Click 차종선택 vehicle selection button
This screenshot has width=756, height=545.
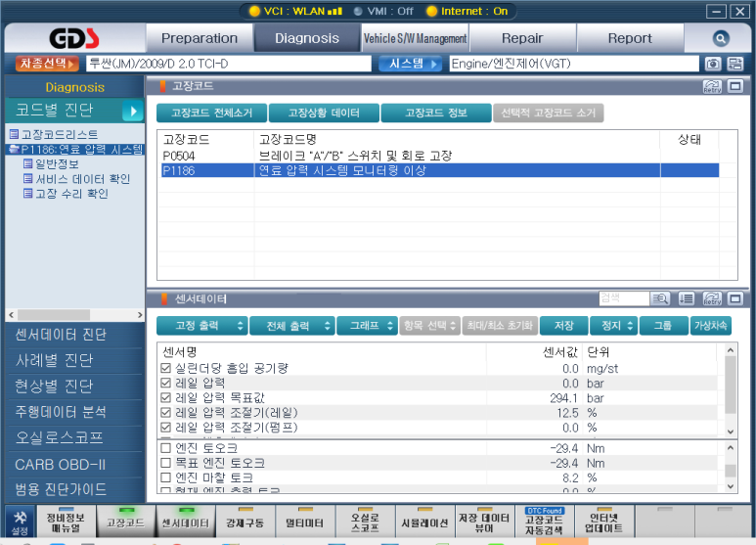[x=47, y=64]
